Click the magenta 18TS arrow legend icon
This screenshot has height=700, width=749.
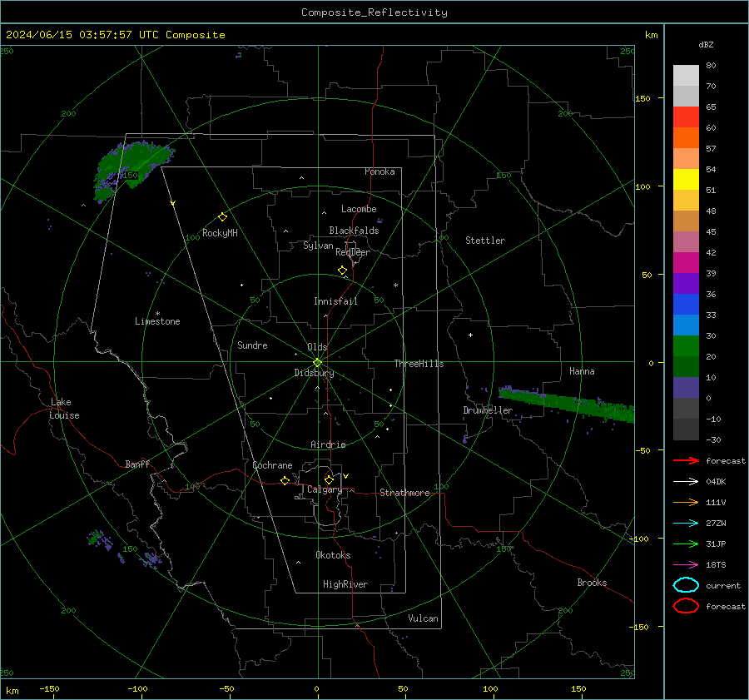686,565
